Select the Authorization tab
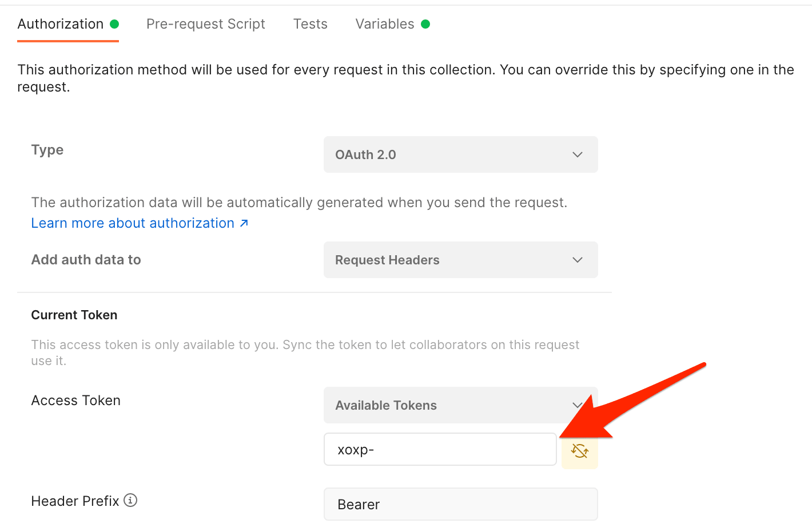The image size is (812, 531). pyautogui.click(x=61, y=24)
